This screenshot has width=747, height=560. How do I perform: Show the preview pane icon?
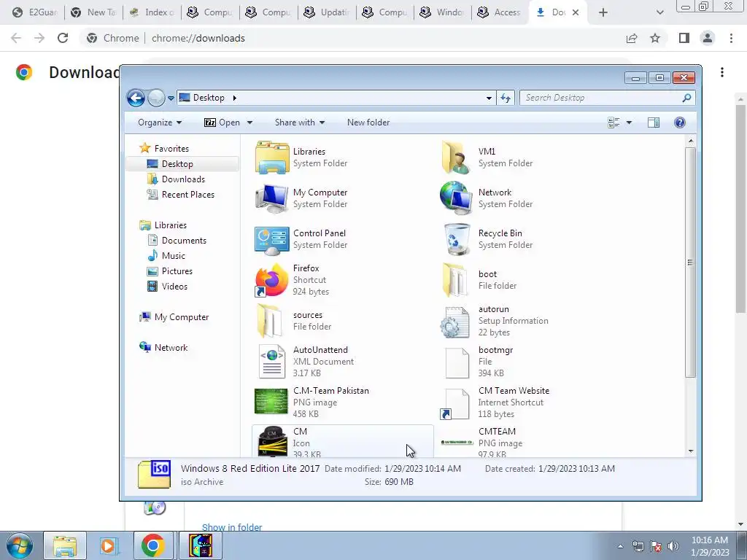654,122
